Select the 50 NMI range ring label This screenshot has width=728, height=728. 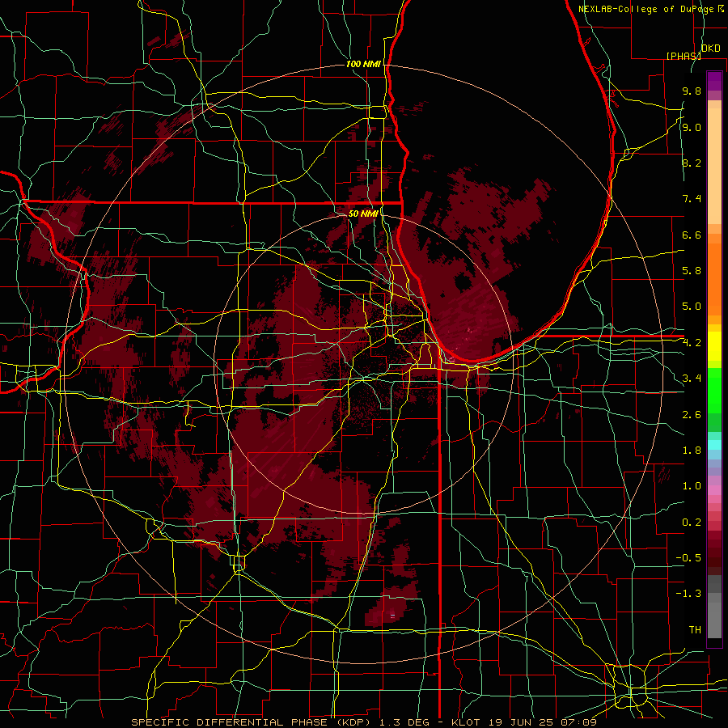(x=363, y=214)
